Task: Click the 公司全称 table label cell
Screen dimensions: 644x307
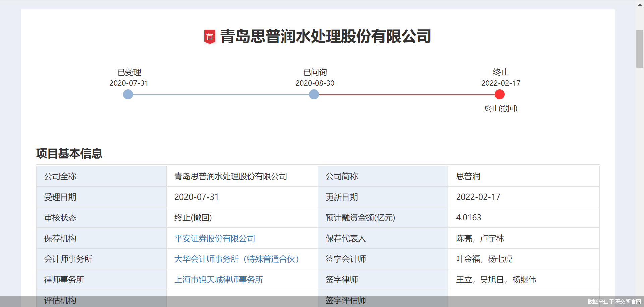Action: click(x=102, y=176)
